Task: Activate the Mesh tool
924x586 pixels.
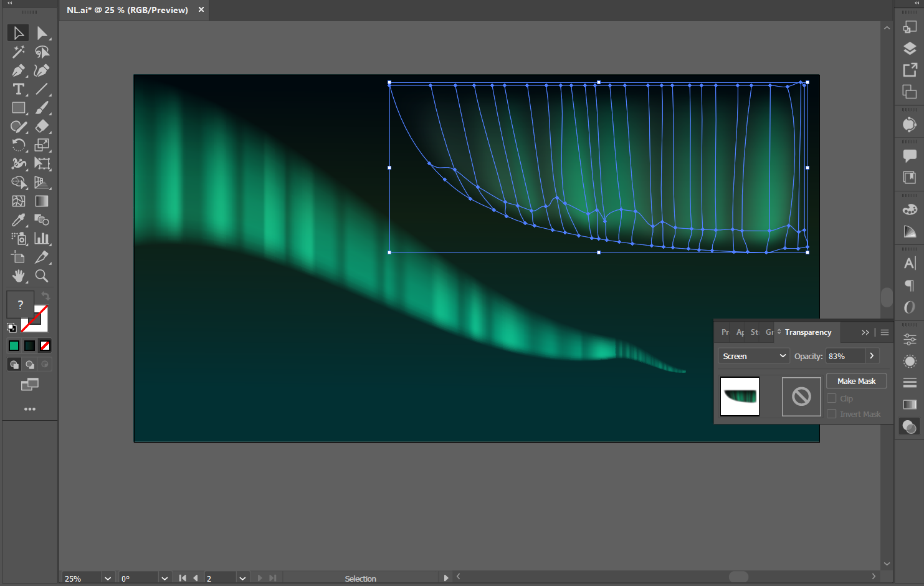Action: coord(18,201)
